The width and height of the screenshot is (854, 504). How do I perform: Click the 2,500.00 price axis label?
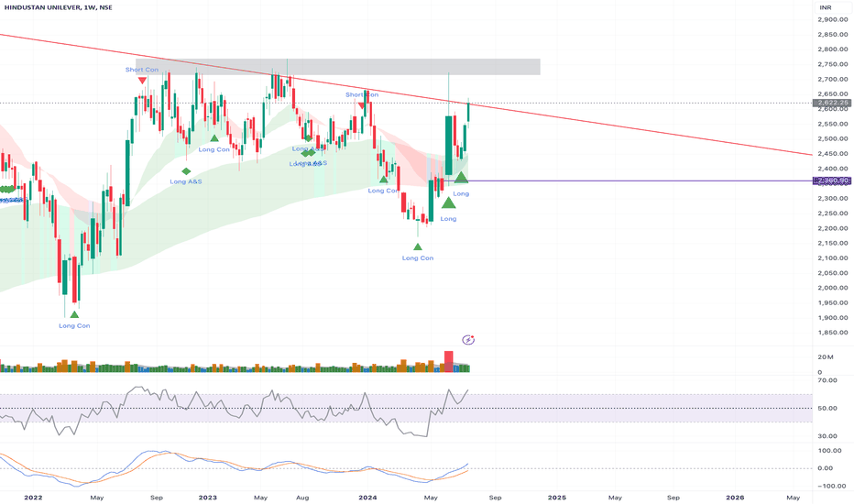pyautogui.click(x=833, y=138)
